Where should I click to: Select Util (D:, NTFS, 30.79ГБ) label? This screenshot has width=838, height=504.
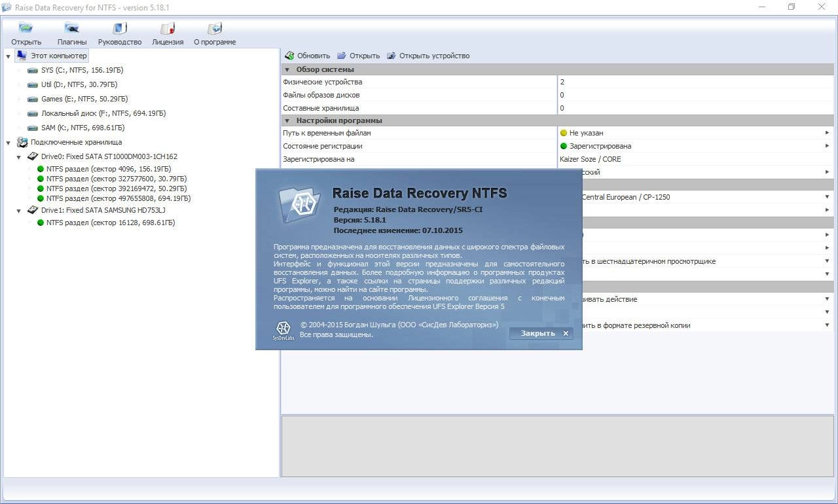tap(79, 84)
